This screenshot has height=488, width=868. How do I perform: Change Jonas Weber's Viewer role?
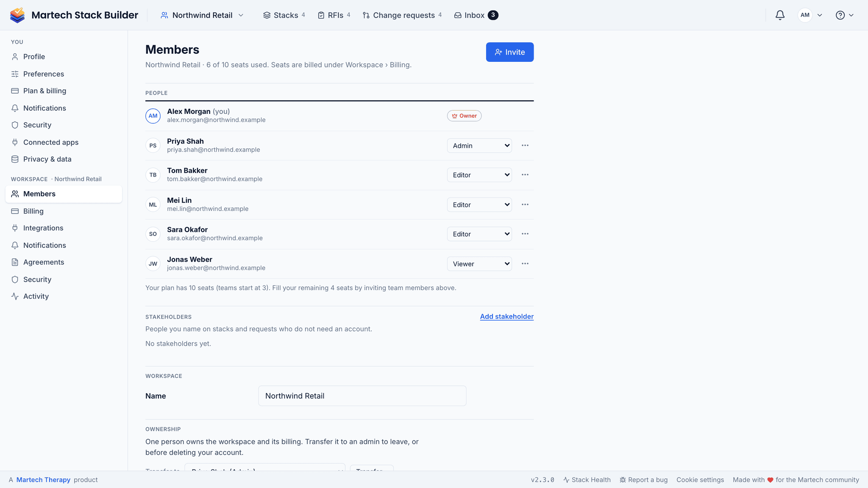479,263
